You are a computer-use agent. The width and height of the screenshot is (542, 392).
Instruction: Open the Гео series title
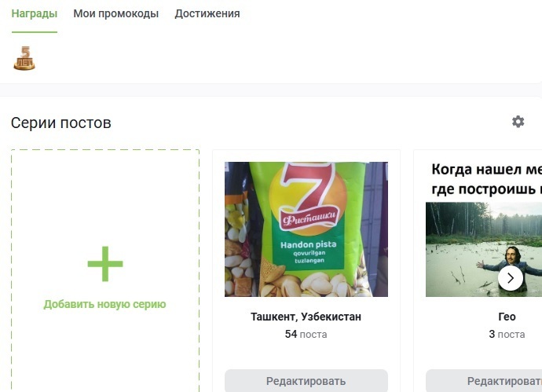[507, 317]
